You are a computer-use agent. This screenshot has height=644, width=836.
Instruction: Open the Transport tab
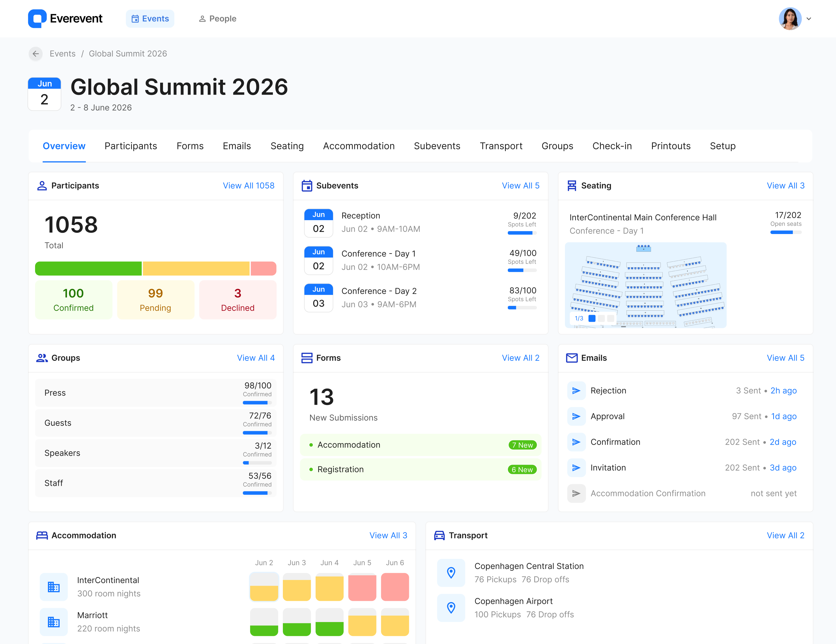point(501,146)
